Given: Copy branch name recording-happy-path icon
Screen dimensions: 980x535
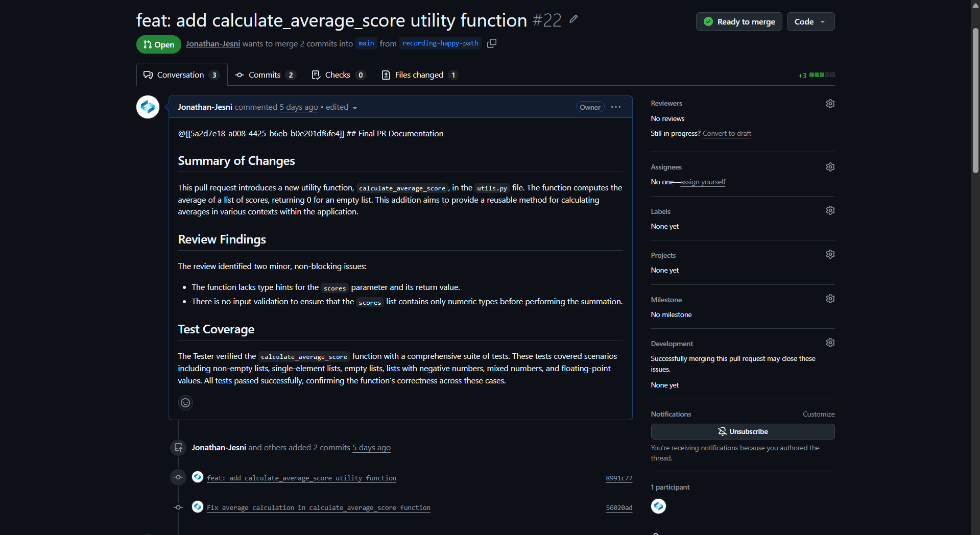Looking at the screenshot, I should 492,43.
